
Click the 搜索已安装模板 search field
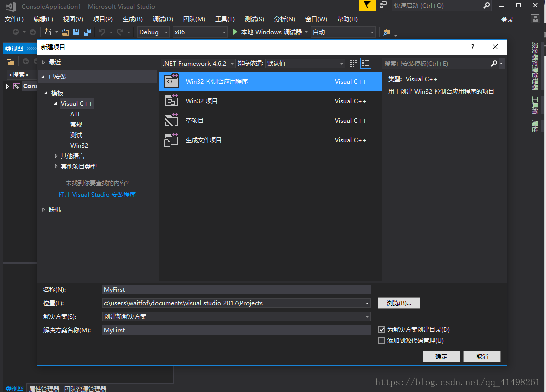coord(437,63)
